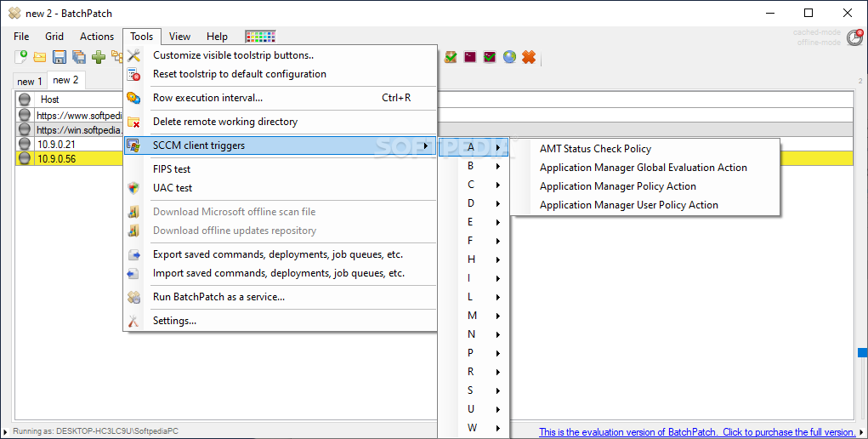Screen dimensions: 868x439
Task: Click status circle of https://www.softpedi row
Action: coord(25,116)
